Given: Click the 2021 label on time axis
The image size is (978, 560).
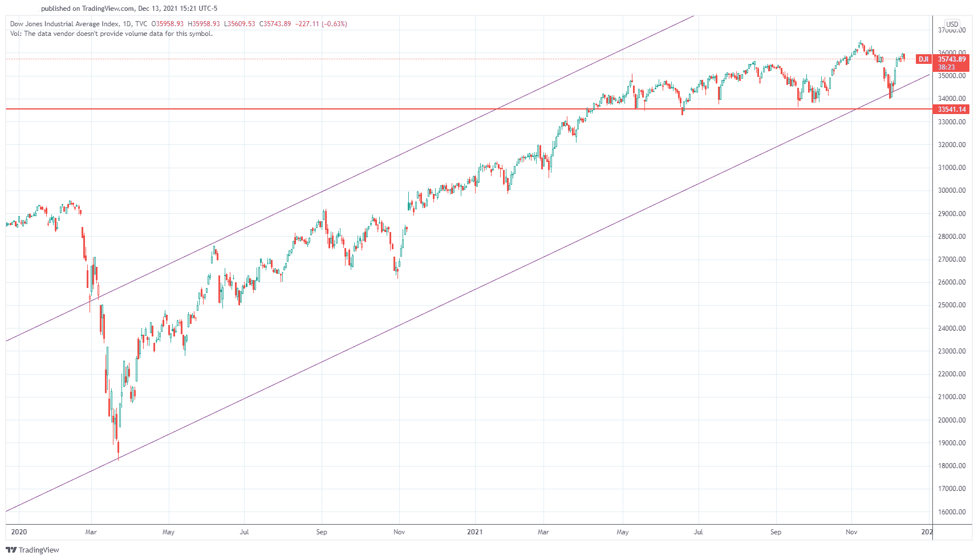Looking at the screenshot, I should 474,532.
